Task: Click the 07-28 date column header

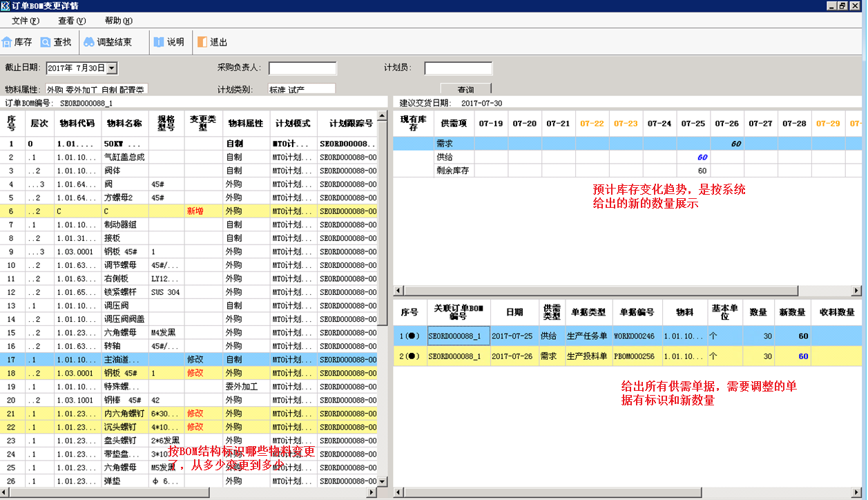Action: (795, 124)
